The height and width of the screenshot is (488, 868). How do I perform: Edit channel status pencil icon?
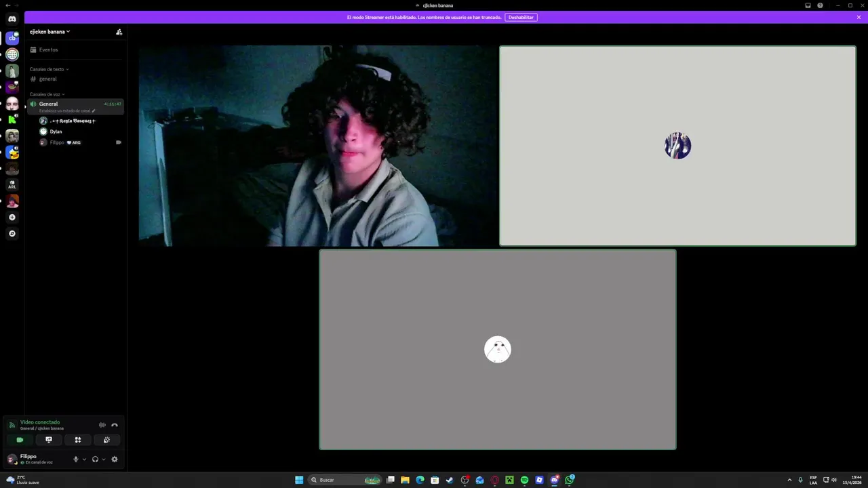point(94,110)
